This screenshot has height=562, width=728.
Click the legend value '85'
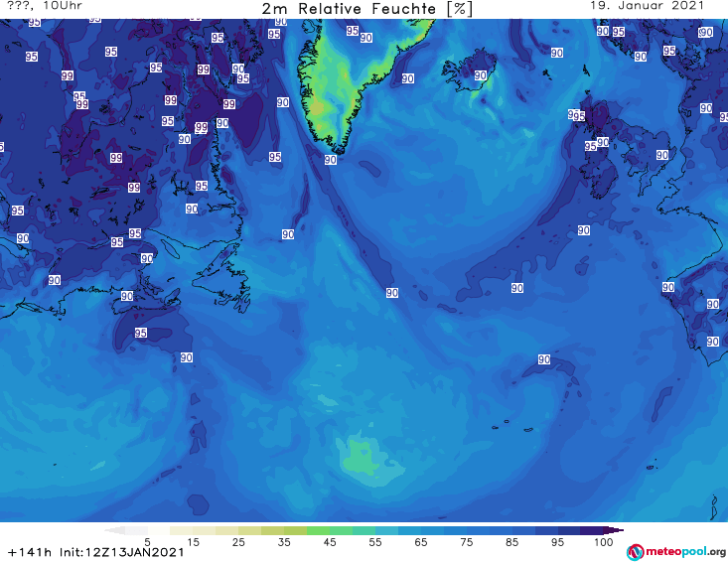click(x=511, y=541)
